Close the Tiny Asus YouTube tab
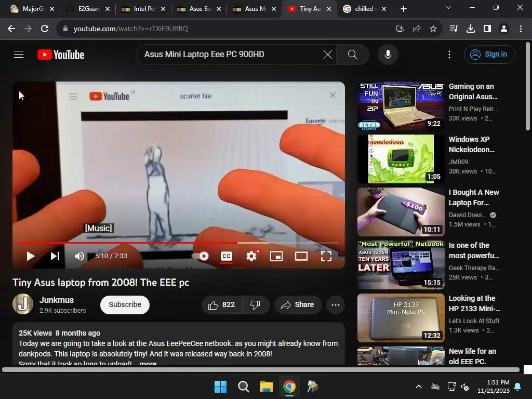The width and height of the screenshot is (532, 399). pyautogui.click(x=329, y=9)
